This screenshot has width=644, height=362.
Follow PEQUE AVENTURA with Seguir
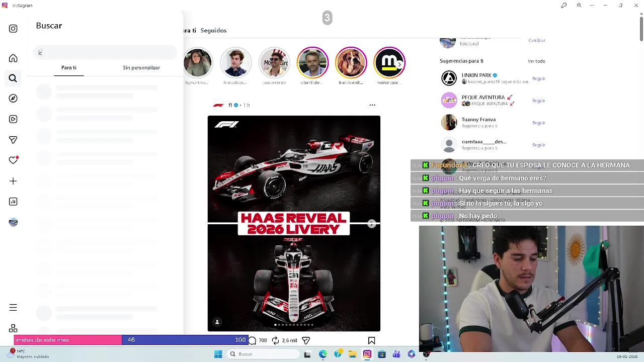[539, 101]
